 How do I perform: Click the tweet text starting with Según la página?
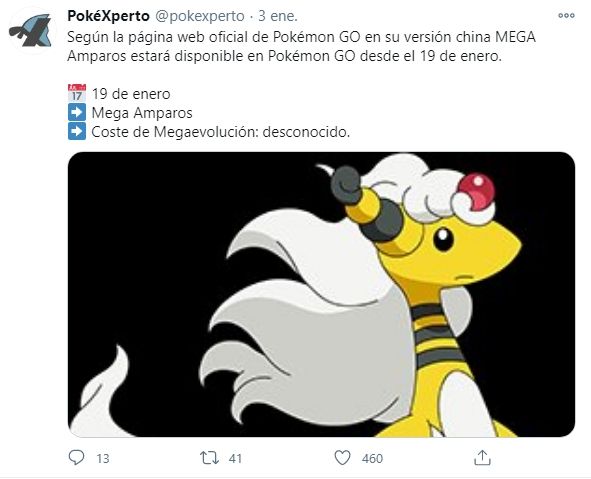[x=302, y=47]
